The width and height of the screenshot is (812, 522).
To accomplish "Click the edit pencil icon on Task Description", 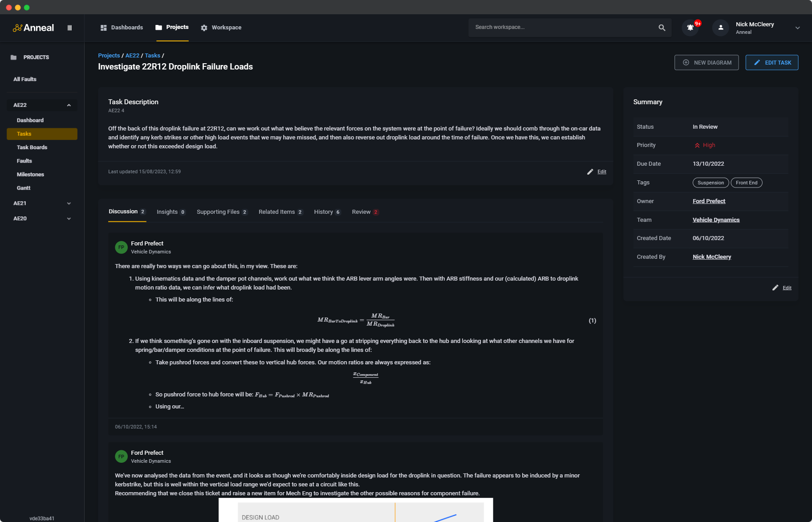I will coord(590,171).
